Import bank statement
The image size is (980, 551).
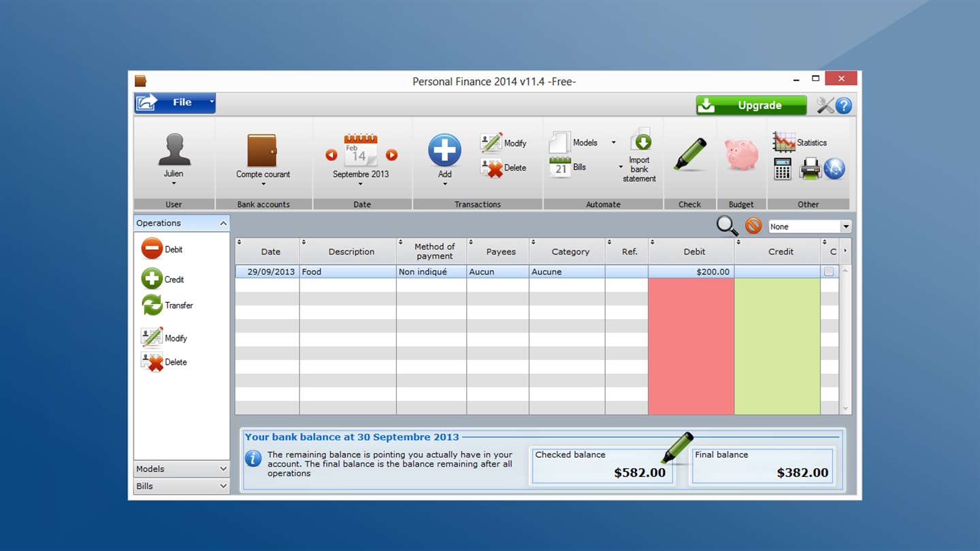coord(640,156)
